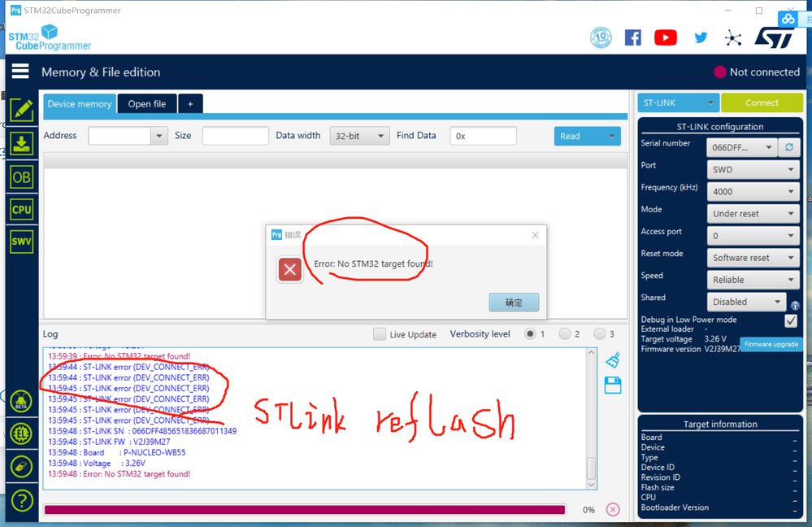Toggle the Live Update checkbox
The width and height of the screenshot is (812, 527).
(x=379, y=334)
